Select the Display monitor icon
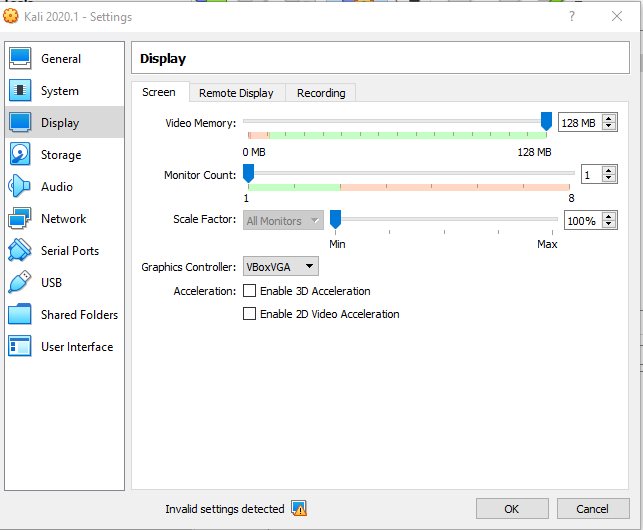Screen dimensions: 643x530 tap(20, 122)
